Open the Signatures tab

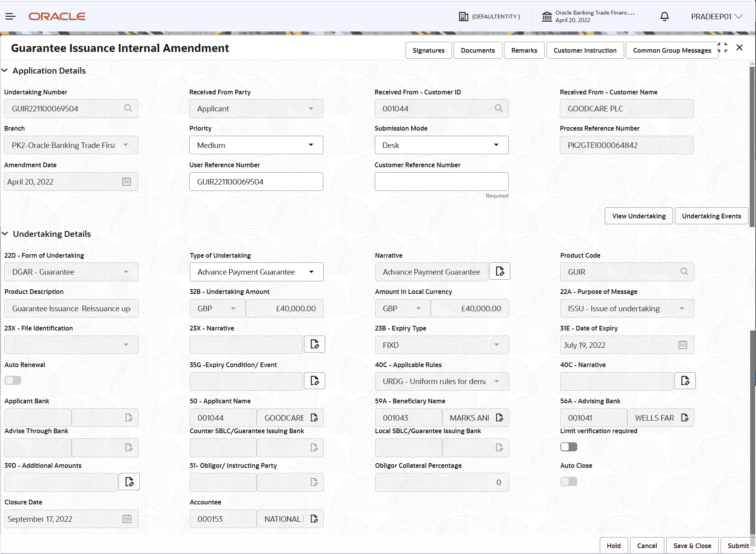(428, 50)
